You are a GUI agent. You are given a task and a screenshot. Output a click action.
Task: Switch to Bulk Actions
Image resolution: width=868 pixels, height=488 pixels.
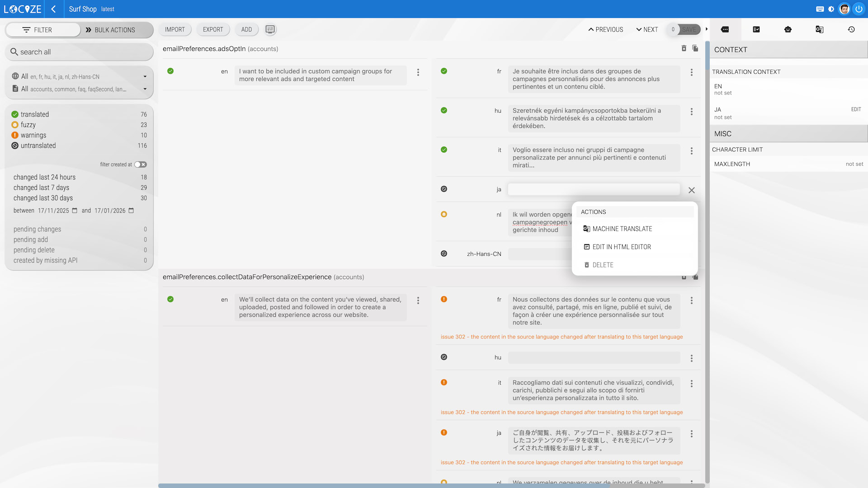click(115, 30)
